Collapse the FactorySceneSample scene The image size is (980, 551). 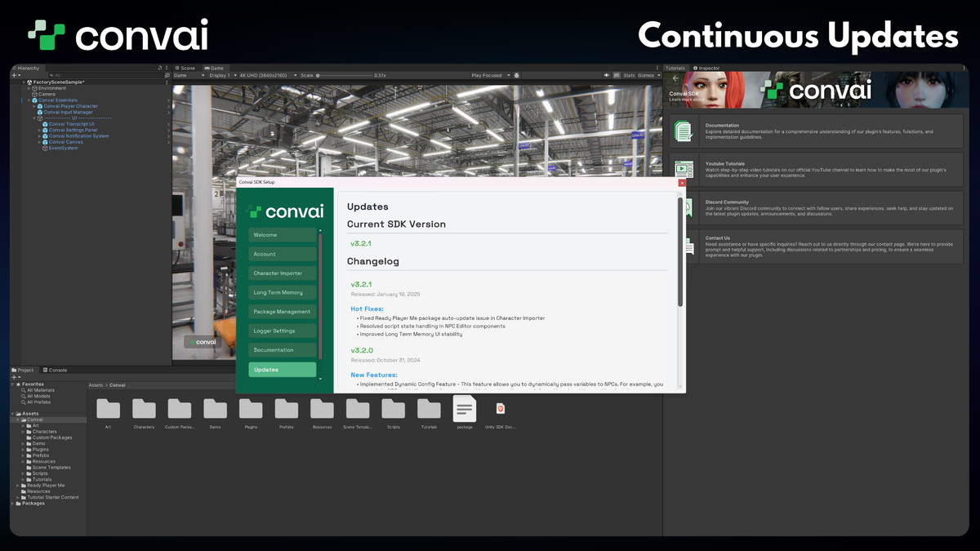24,82
